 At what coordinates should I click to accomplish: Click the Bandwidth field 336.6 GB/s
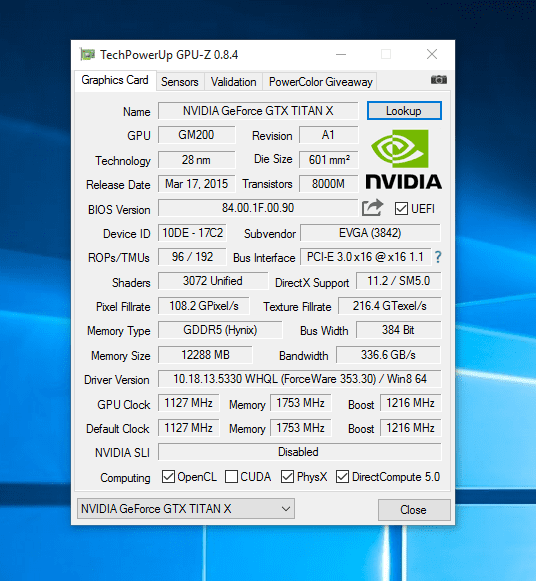click(388, 355)
